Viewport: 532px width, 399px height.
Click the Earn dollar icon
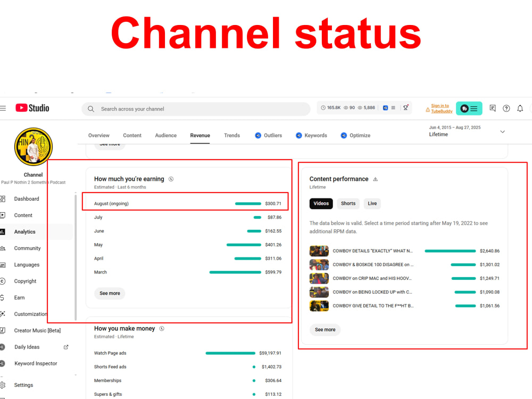click(2, 297)
